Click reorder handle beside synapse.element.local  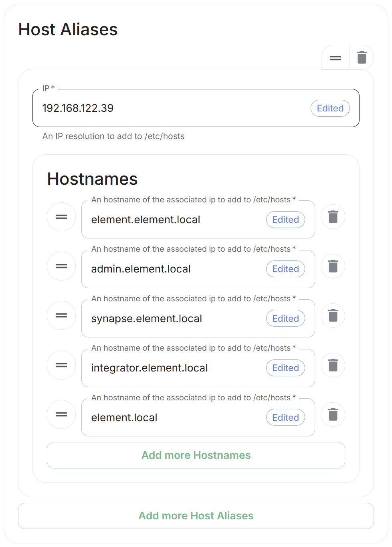61,315
